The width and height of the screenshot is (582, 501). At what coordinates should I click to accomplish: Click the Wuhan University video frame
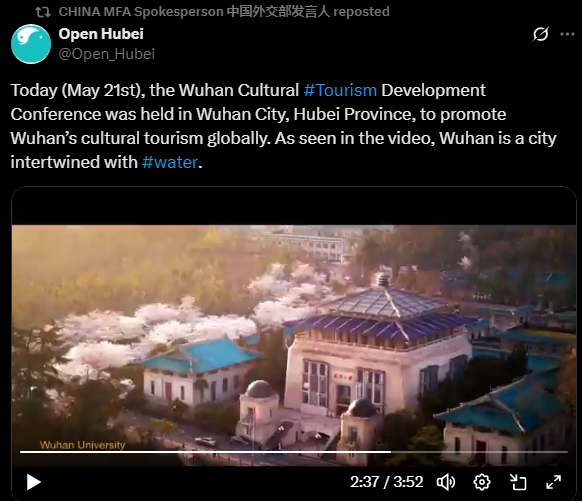pos(294,345)
